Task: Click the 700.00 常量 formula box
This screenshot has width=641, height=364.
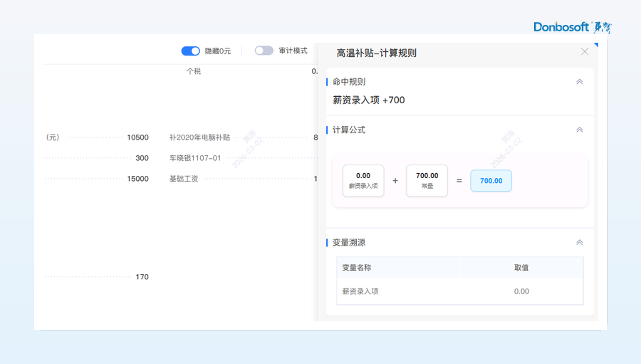Action: (427, 180)
